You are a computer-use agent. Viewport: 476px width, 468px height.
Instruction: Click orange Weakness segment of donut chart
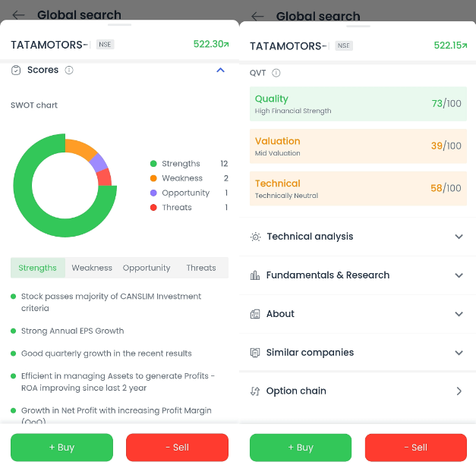pyautogui.click(x=80, y=148)
